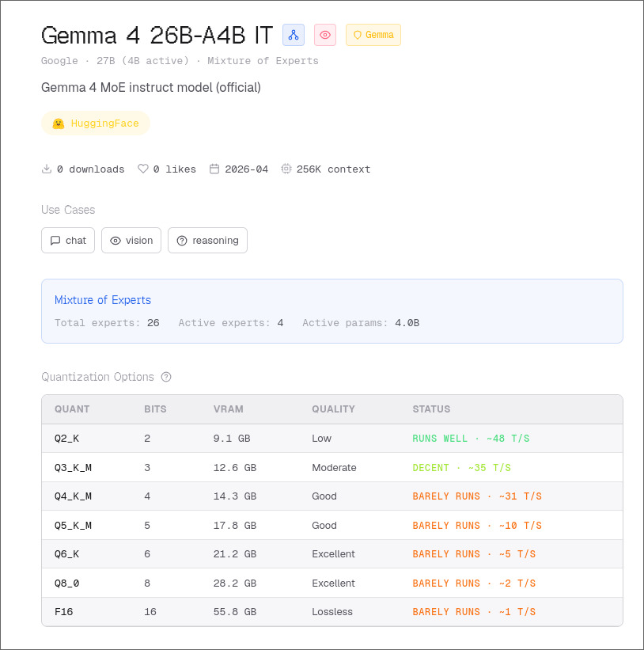This screenshot has height=650, width=644.
Task: Click the calendar release date icon
Action: [x=214, y=169]
